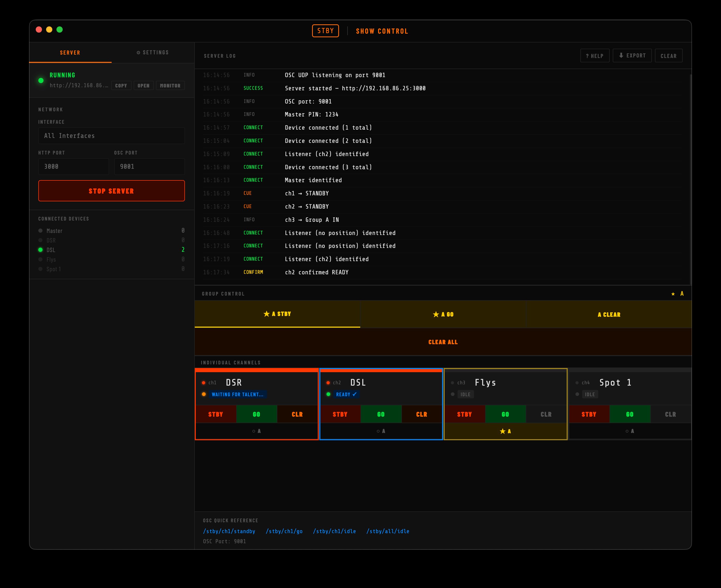Screen dimensions: 721x588
Task: Fire GO on DSL channel
Action: (381, 414)
